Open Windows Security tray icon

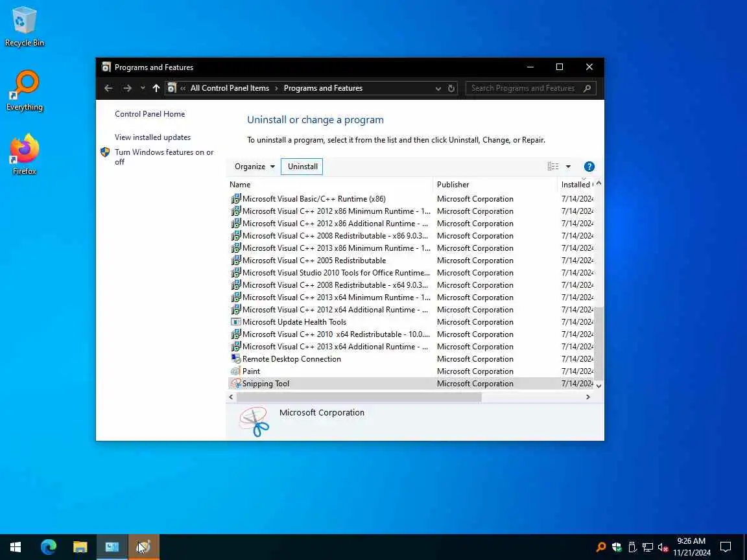coord(617,547)
